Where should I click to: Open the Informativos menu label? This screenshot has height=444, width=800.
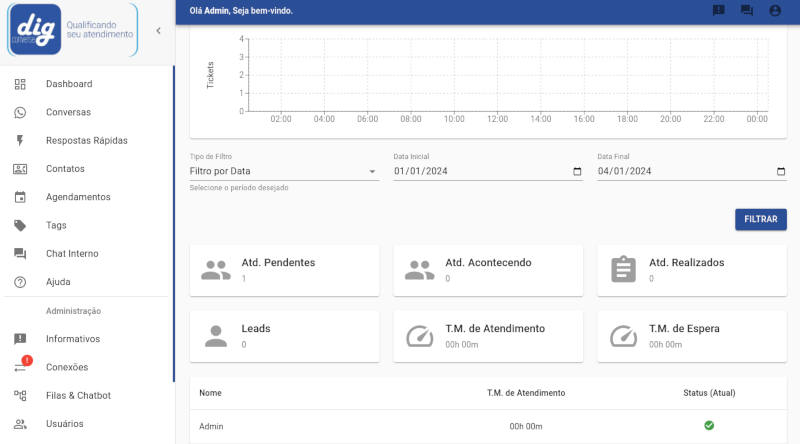pos(73,339)
